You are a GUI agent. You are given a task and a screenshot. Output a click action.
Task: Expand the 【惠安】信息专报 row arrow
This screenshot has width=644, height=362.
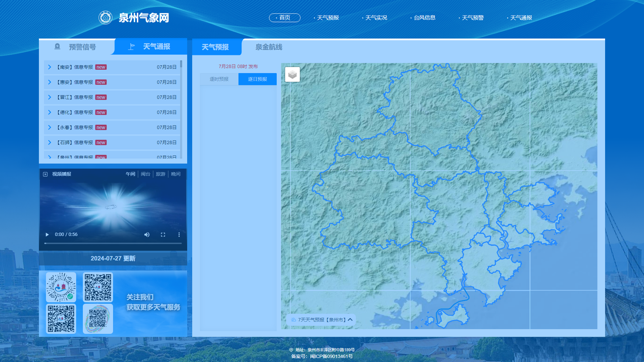click(x=50, y=82)
